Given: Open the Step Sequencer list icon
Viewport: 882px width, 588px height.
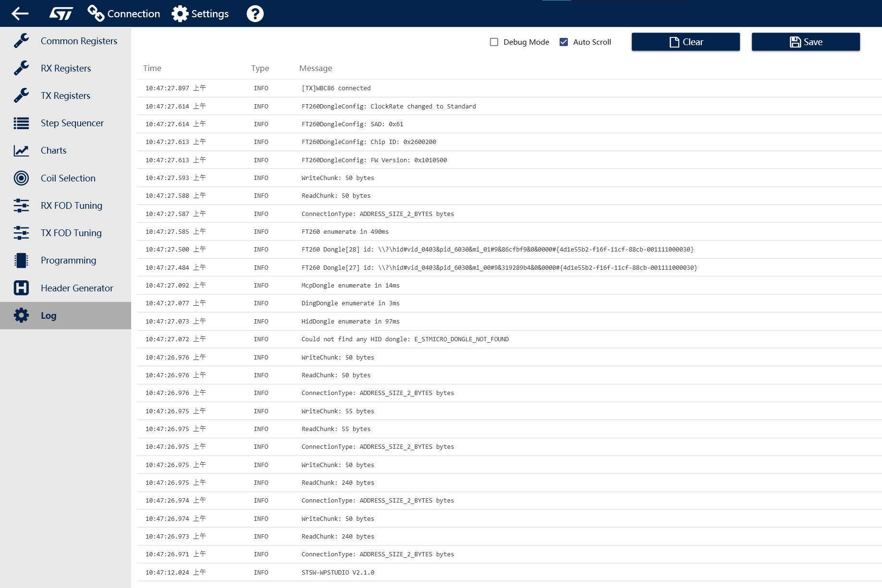Looking at the screenshot, I should 21,123.
